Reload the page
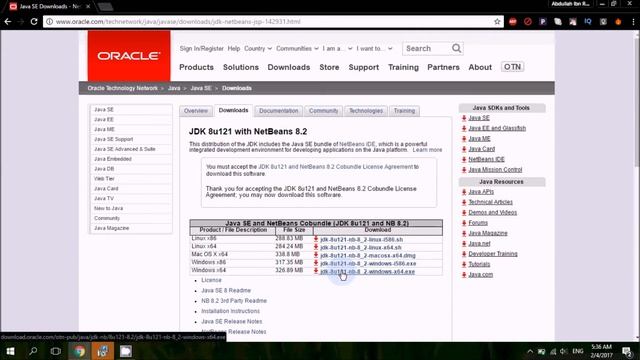The height and width of the screenshot is (360, 640). tap(34, 22)
